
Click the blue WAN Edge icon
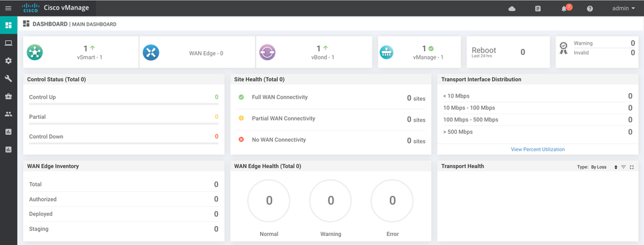click(x=151, y=52)
